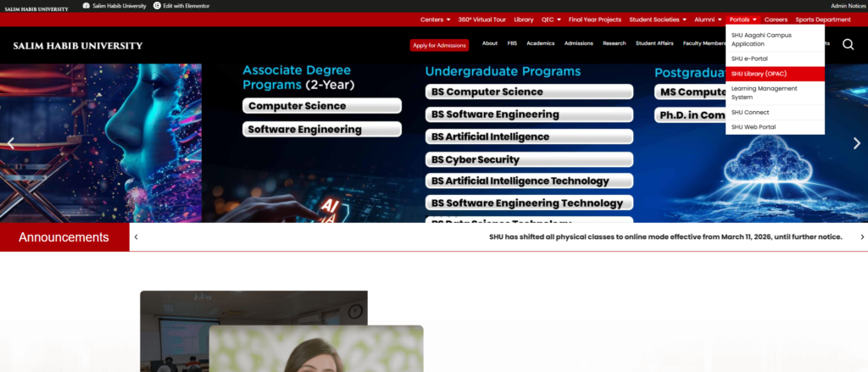Click the Apply for Admissions button
Viewport: 868px width, 372px height.
[x=439, y=46]
